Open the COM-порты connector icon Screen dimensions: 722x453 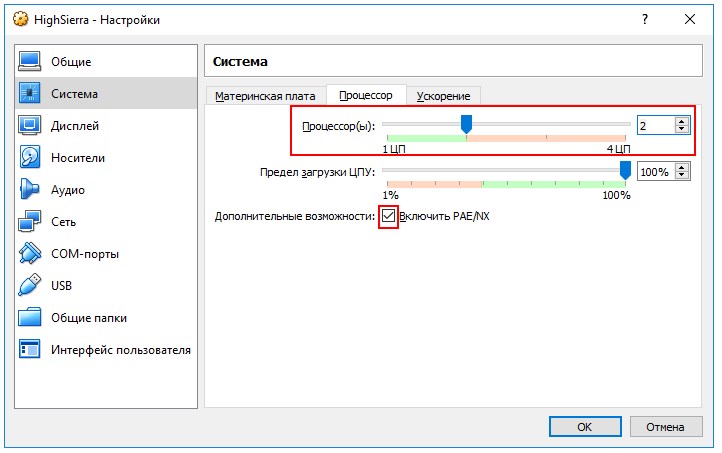(x=30, y=254)
